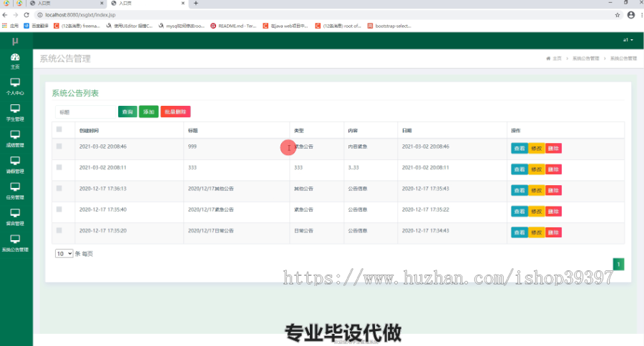
Task: Open 系统公告管理 in the sidebar
Action: click(15, 243)
